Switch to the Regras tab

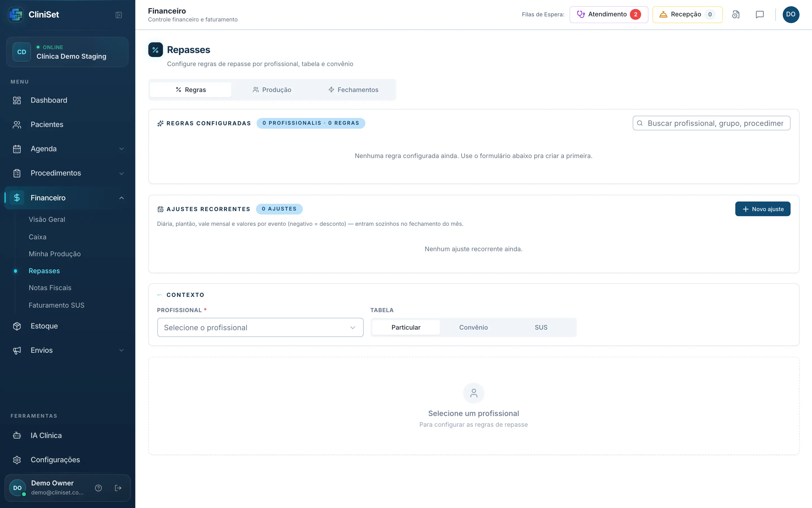click(x=191, y=90)
